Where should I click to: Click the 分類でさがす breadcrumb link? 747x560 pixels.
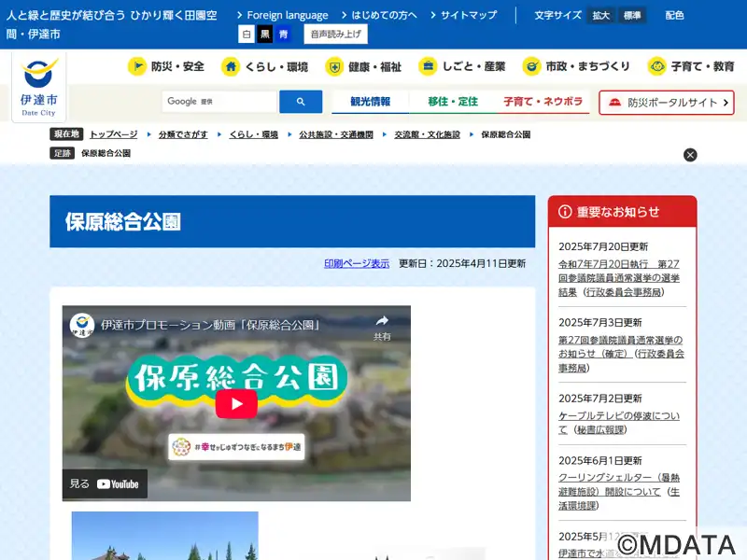tap(183, 134)
